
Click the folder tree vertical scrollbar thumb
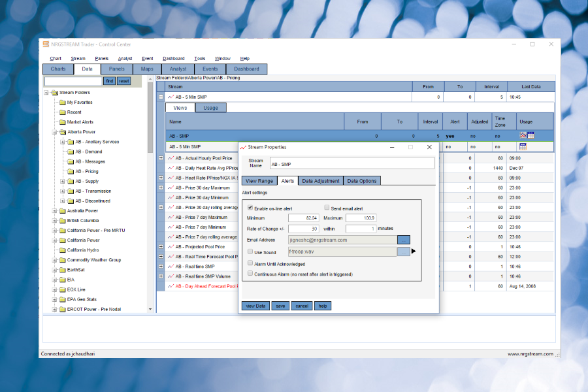150,118
